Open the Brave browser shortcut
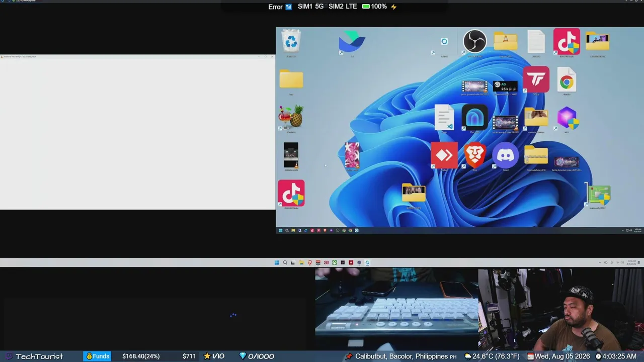Viewport: 644px width, 362px height. click(x=474, y=155)
